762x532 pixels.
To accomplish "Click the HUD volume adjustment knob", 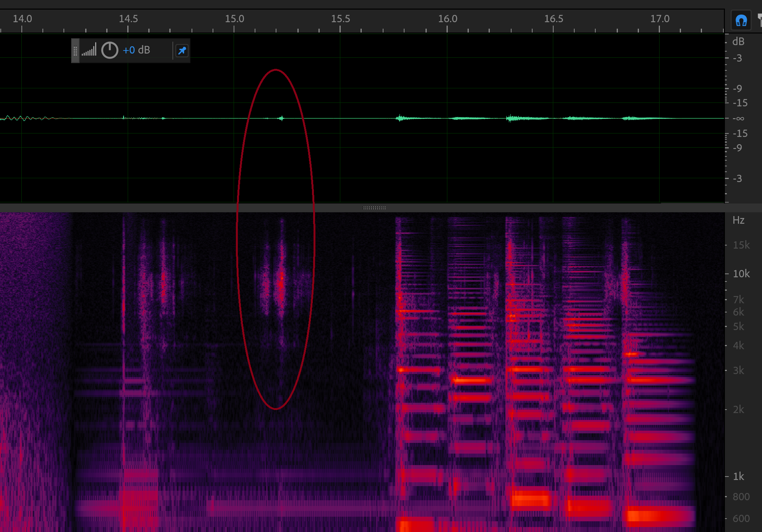I will [x=110, y=50].
